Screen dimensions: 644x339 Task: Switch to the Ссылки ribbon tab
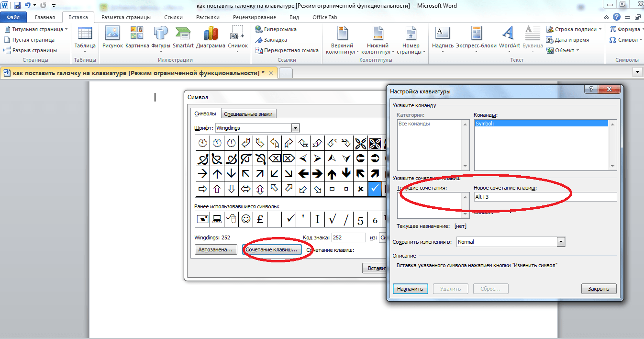(173, 17)
